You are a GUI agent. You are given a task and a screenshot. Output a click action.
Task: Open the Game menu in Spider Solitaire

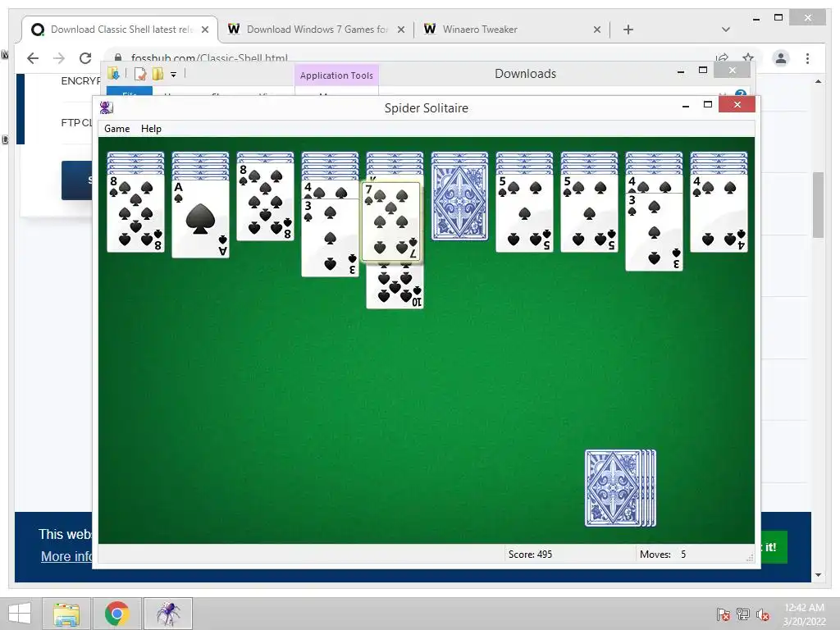[116, 129]
